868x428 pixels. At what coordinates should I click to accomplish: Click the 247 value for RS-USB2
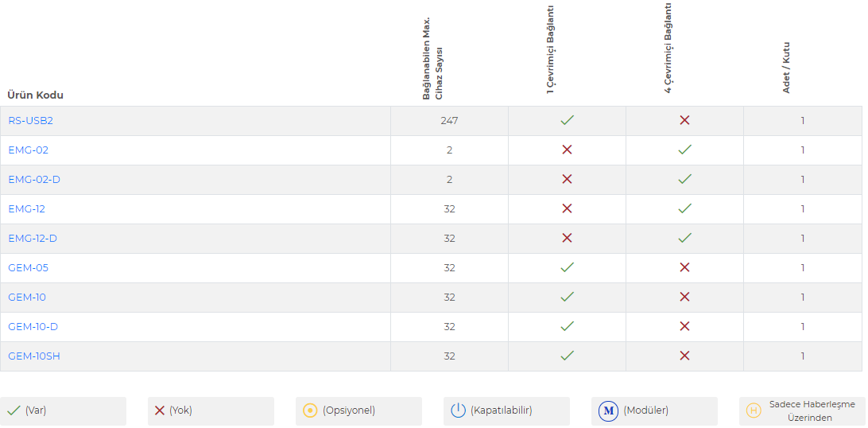point(450,121)
